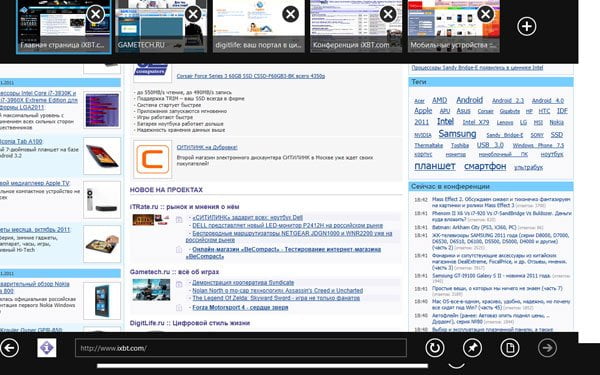The height and width of the screenshot is (375, 600).
Task: Close the Конференция iXBT.com tab
Action: click(388, 15)
